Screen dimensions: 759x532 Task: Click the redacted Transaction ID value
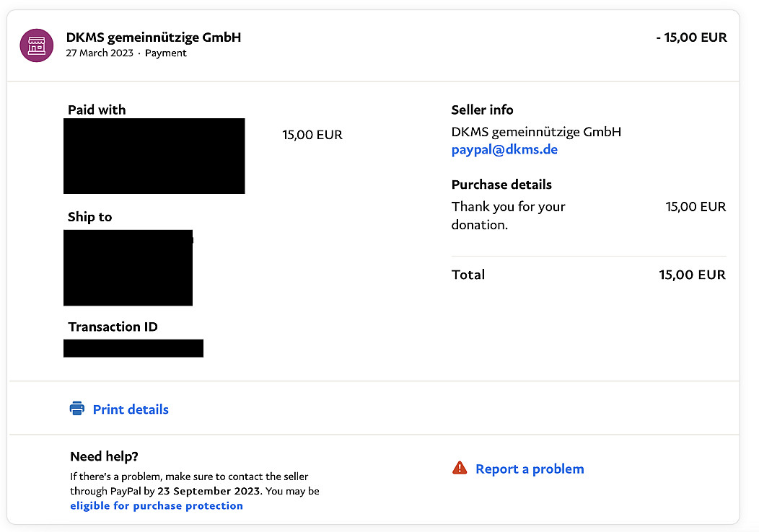tap(133, 348)
